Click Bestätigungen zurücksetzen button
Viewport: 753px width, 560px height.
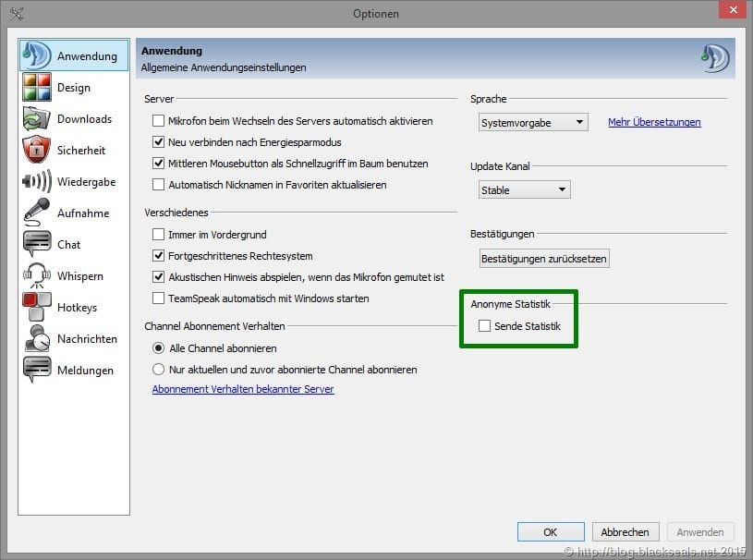coord(544,259)
